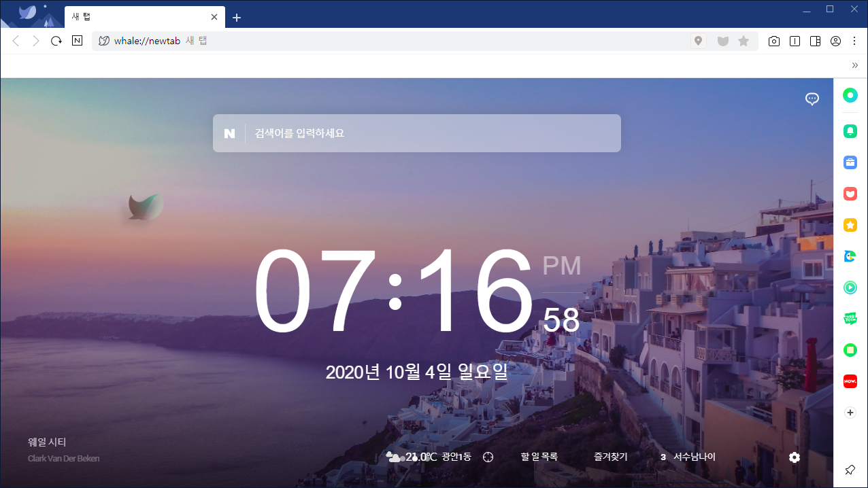This screenshot has width=868, height=488.
Task: Open the notification bell sidebar icon
Action: pos(850,131)
